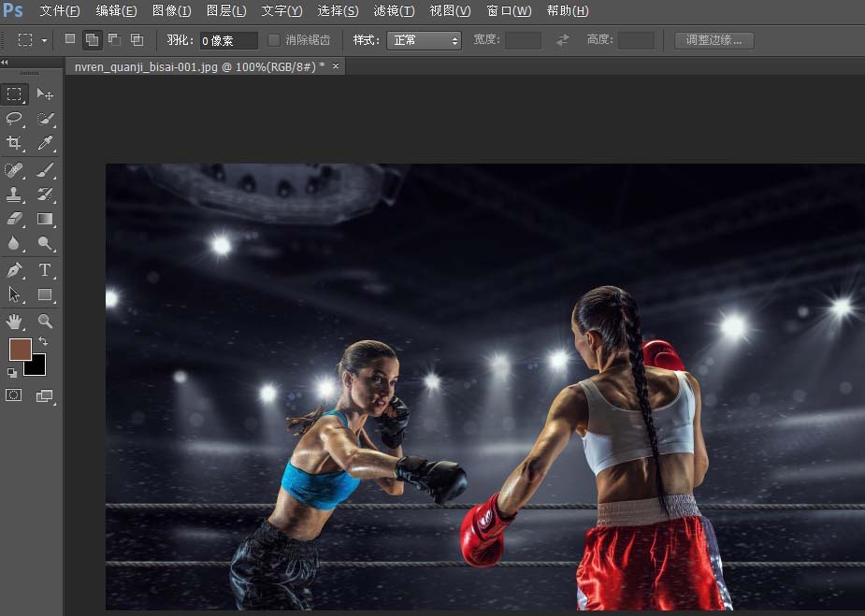This screenshot has width=865, height=616.
Task: Select the Brush tool
Action: click(45, 170)
